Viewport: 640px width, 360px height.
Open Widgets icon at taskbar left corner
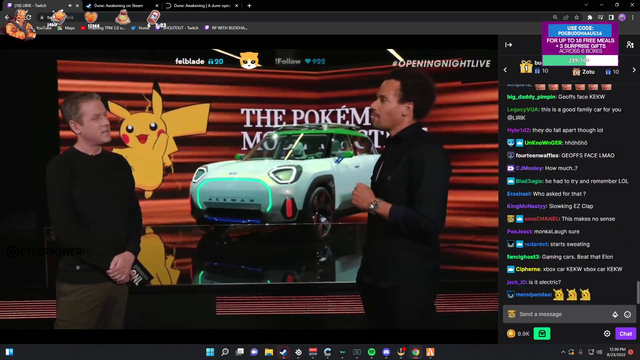point(9,352)
